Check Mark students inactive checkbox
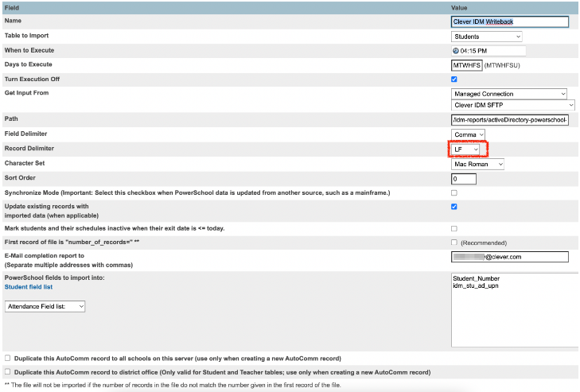 [x=454, y=228]
